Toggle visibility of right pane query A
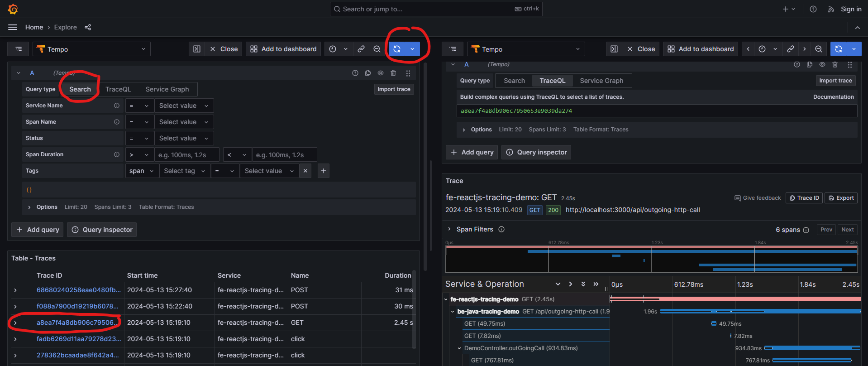The width and height of the screenshot is (868, 366). click(x=822, y=65)
